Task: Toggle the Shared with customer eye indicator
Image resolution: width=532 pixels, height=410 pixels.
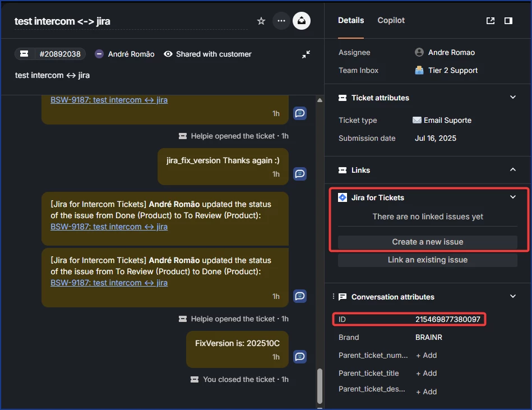Action: 168,54
